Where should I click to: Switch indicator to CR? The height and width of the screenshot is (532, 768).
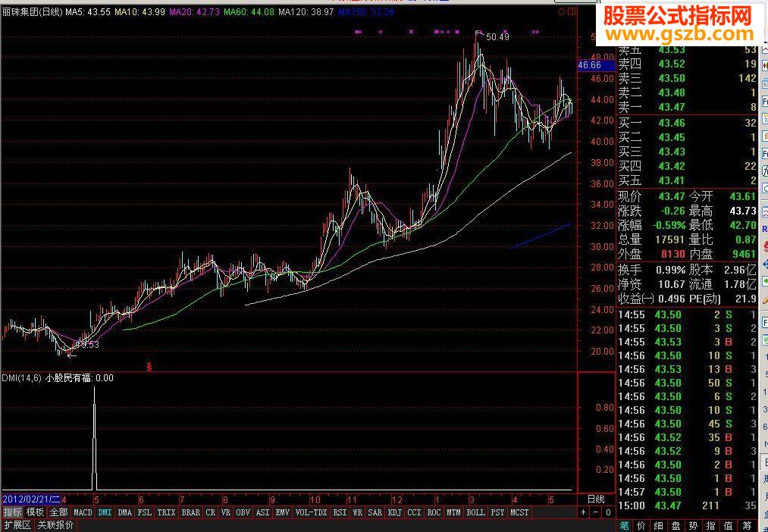[x=210, y=512]
